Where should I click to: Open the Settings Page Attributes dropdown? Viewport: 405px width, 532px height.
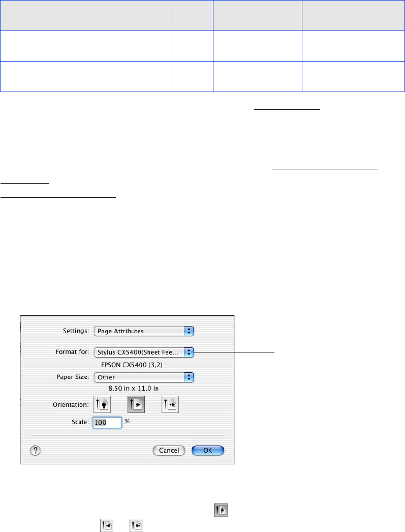point(144,331)
